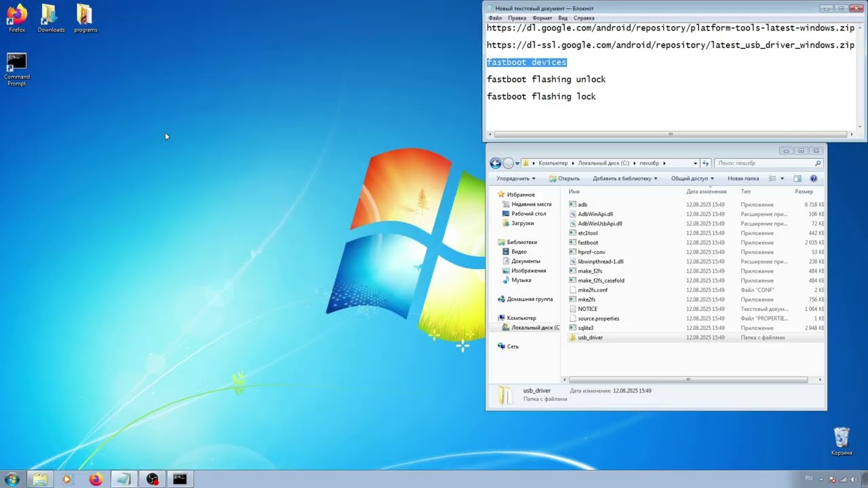
Task: Select the Downloads folder on desktop
Action: pos(51,18)
